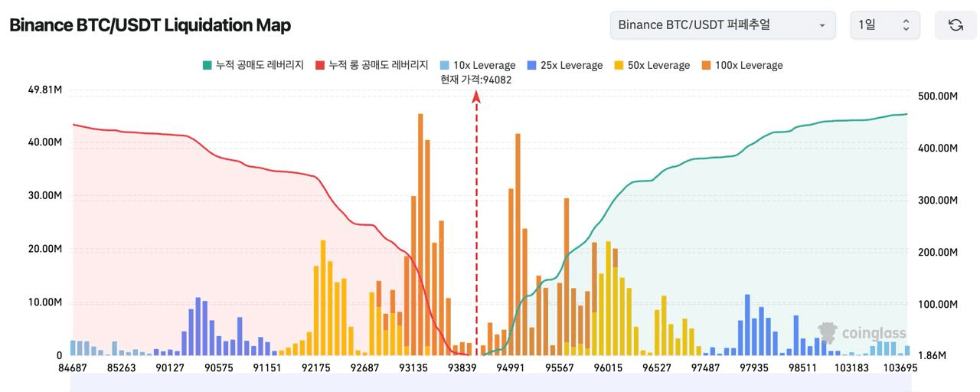Viewport: 980px width, 392px height.
Task: Select the 50x Leverage legend text
Action: pyautogui.click(x=658, y=66)
